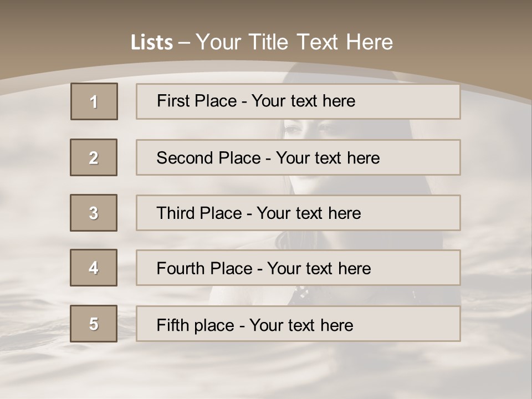Screen dimensions: 532x399
Task: Click the number 1 box
Action: pyautogui.click(x=94, y=101)
